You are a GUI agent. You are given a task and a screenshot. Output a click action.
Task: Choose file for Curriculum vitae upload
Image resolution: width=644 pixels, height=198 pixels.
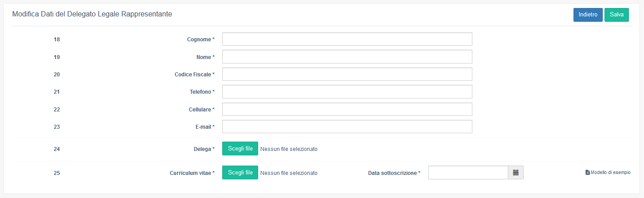tap(240, 173)
